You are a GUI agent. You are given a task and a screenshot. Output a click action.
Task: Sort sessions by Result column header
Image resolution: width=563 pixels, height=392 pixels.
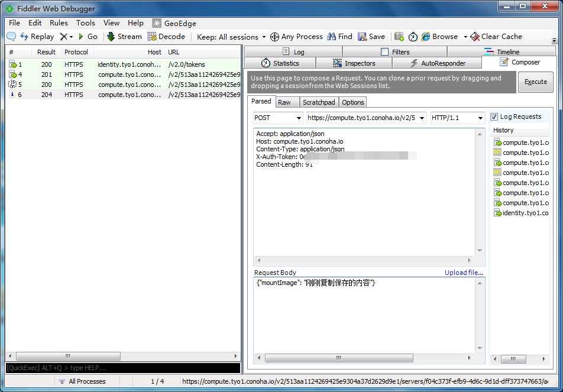click(46, 52)
